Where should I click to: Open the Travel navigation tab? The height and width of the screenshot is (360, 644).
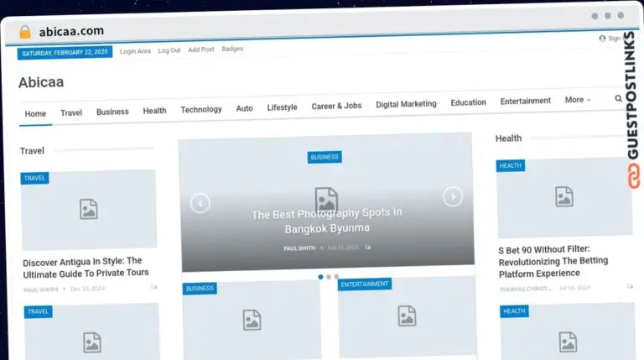[71, 112]
